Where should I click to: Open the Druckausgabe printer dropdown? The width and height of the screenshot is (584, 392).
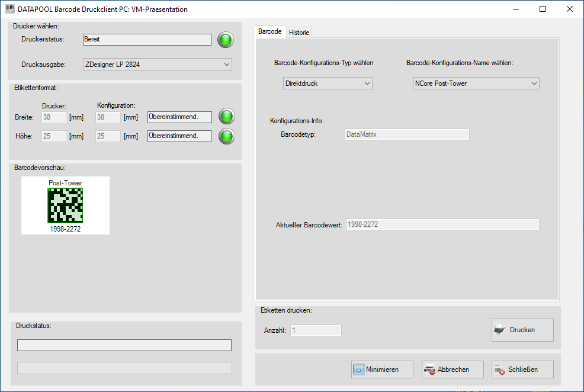click(158, 65)
